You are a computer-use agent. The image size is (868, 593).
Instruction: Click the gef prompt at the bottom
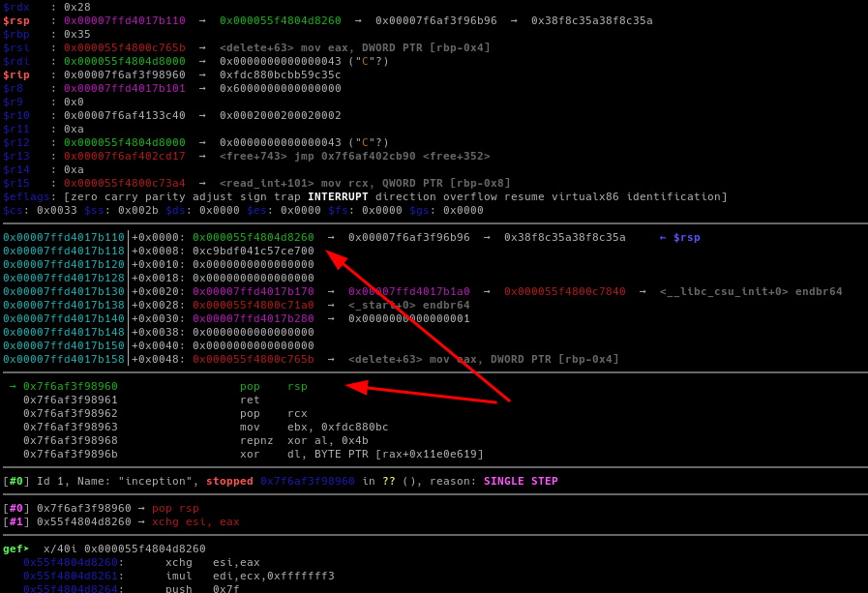tap(16, 549)
